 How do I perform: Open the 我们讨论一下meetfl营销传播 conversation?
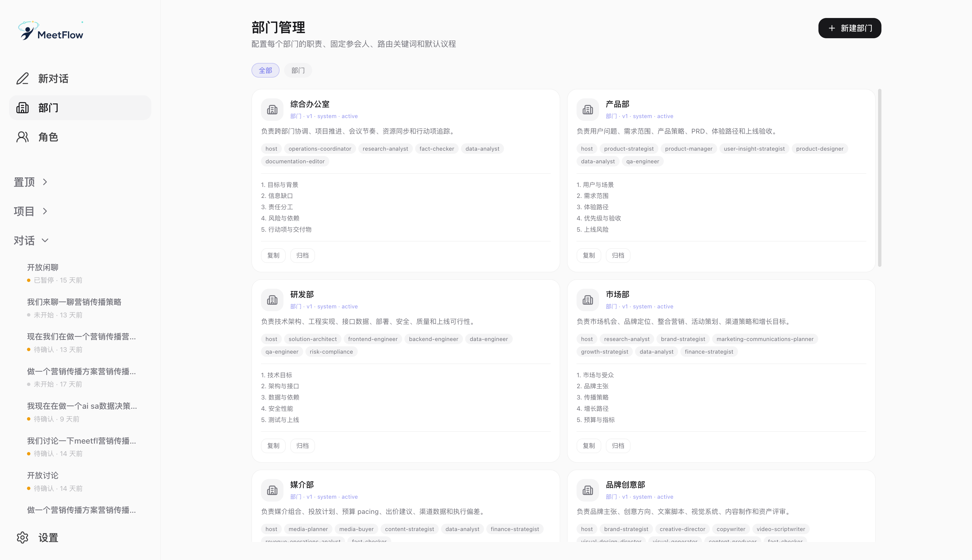tap(82, 447)
